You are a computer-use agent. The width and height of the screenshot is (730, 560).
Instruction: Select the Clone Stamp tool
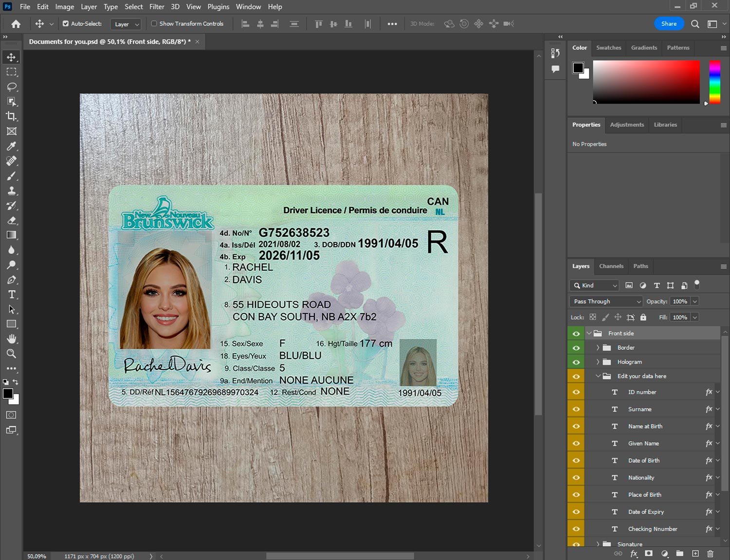[x=12, y=191]
